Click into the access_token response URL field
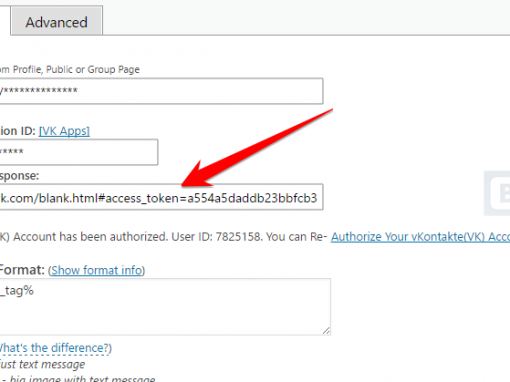510x382 pixels. point(161,197)
